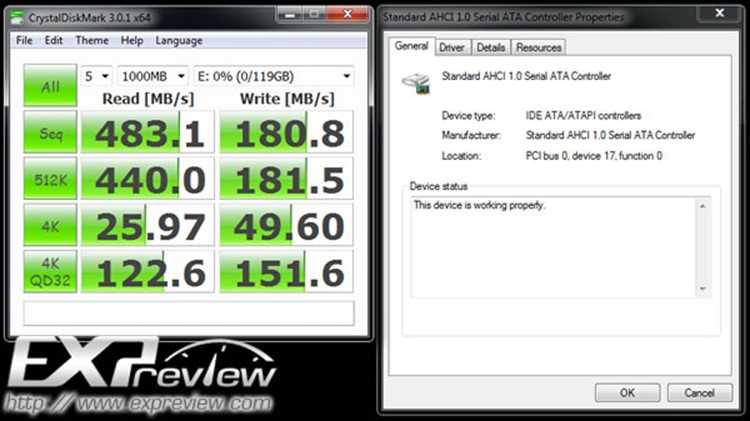Select the 512K write result 181.5
750x421 pixels.
click(286, 178)
